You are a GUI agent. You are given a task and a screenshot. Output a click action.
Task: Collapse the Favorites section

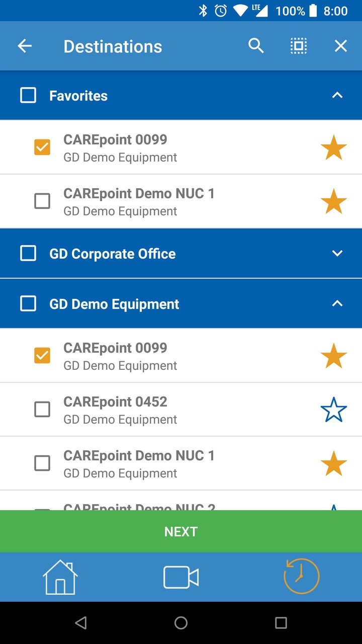coord(337,95)
